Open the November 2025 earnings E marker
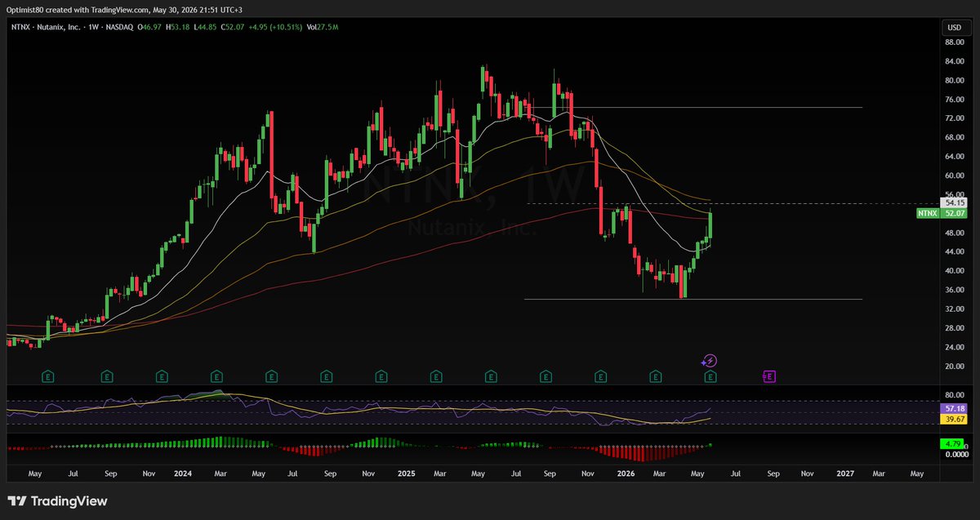This screenshot has height=520, width=980. pos(600,376)
